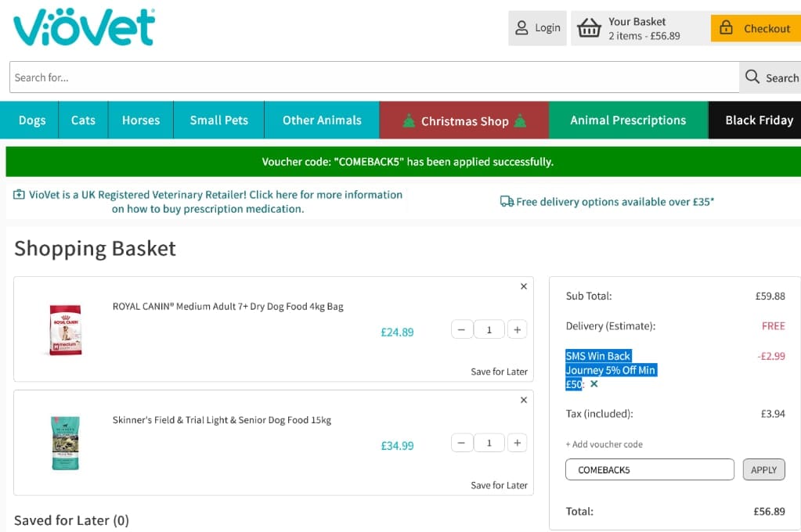Increase Royal Canin quantity with plus
This screenshot has width=801, height=532.
point(517,330)
